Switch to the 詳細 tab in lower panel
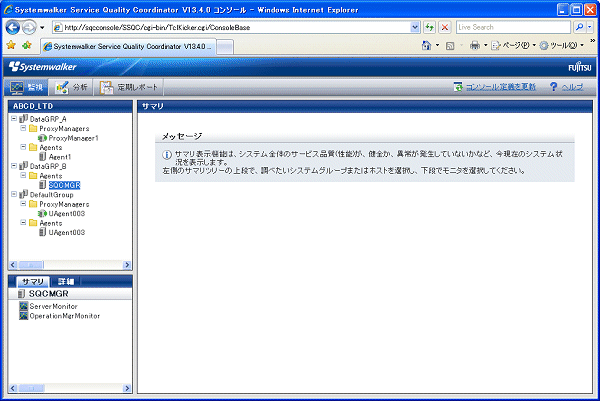600x401 pixels. pyautogui.click(x=65, y=282)
